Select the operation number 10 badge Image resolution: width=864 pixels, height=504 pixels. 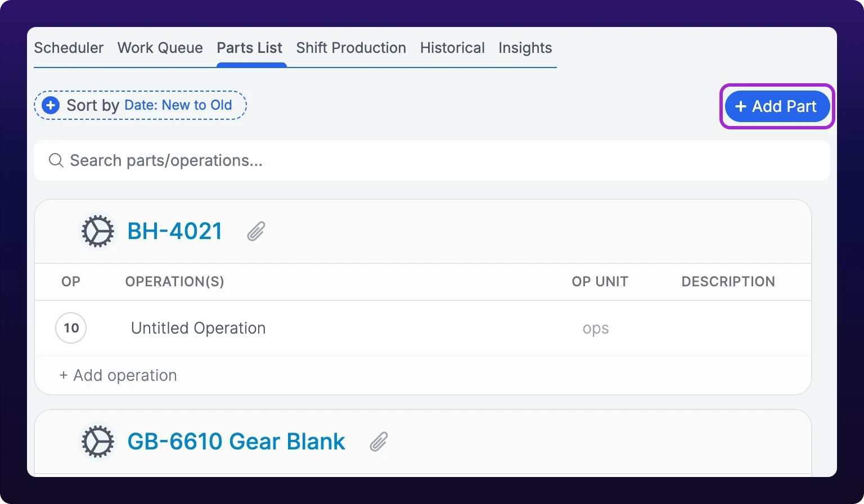[x=71, y=328]
